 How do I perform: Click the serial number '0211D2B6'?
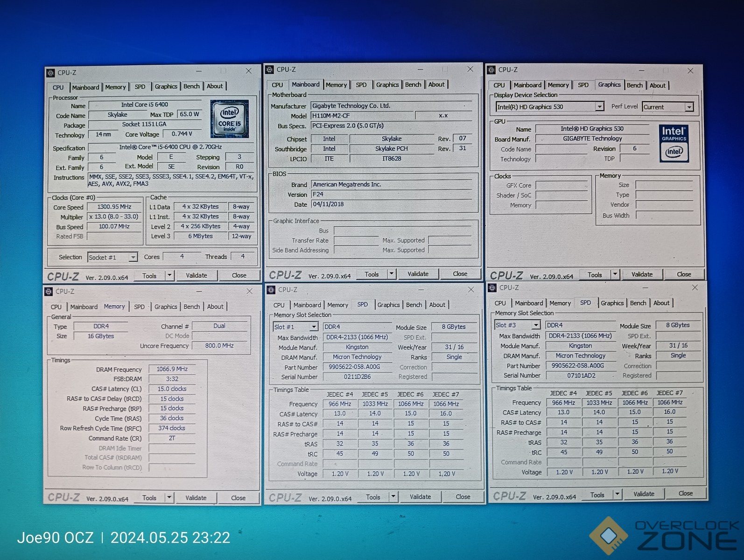click(357, 377)
